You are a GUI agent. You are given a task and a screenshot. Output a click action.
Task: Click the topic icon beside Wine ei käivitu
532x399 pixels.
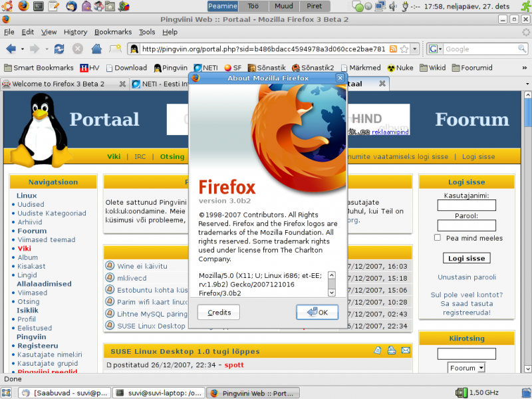click(x=110, y=265)
